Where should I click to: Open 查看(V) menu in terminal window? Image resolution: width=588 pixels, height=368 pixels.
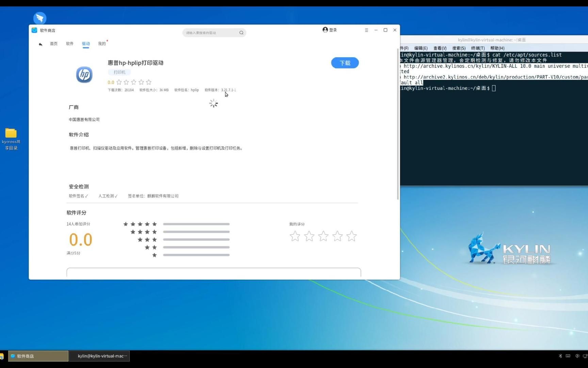pos(440,48)
